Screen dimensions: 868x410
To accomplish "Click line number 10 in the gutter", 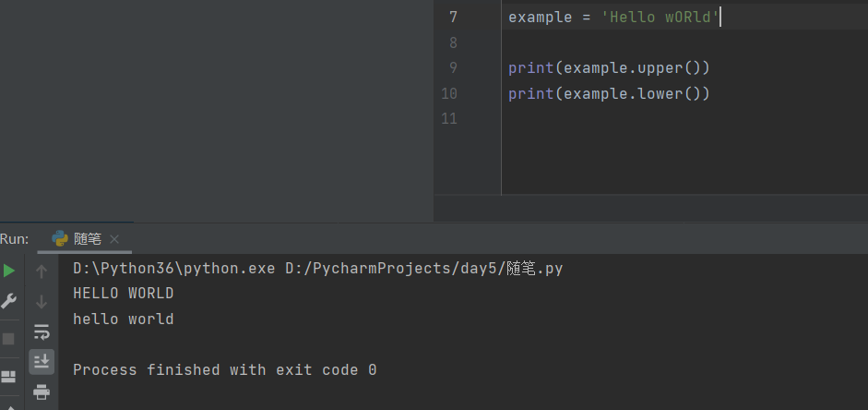I will point(450,93).
